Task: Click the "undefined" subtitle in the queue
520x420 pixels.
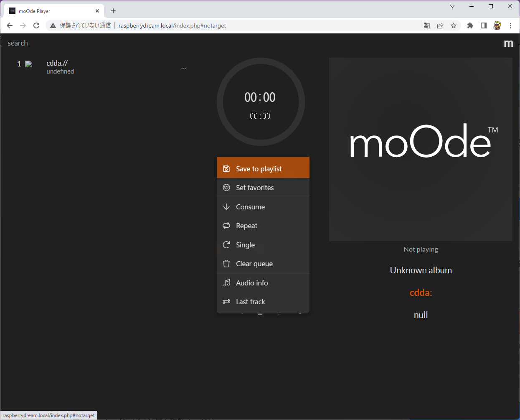Action: 60,71
